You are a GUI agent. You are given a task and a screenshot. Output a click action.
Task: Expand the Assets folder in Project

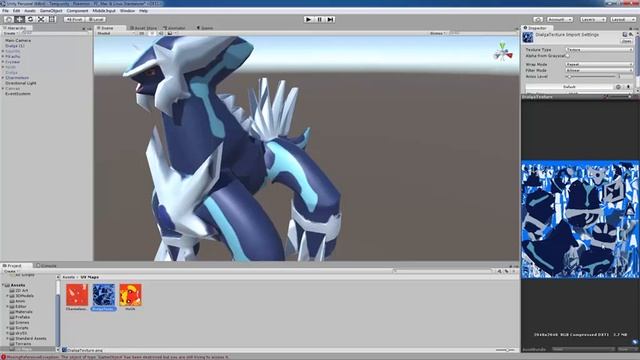(3, 285)
